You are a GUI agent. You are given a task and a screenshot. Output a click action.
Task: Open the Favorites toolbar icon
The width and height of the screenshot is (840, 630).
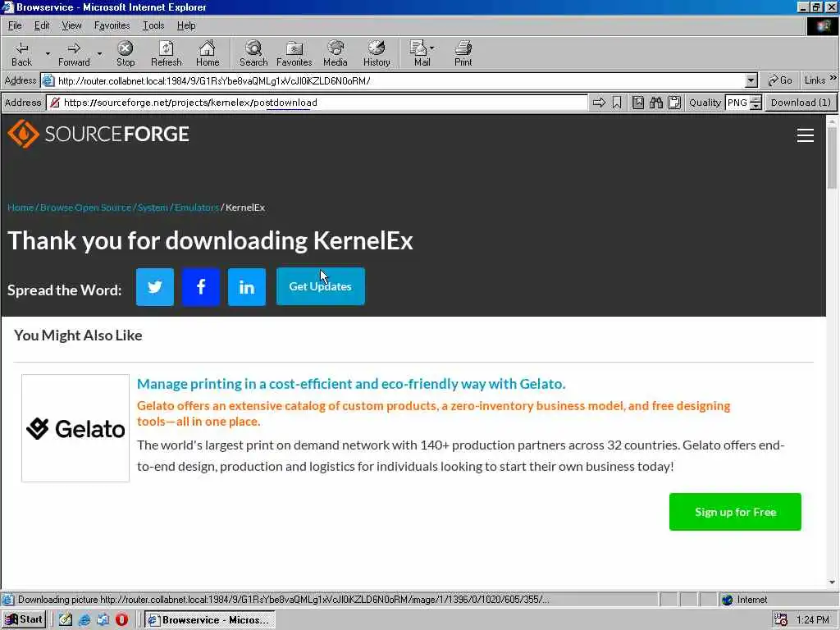point(294,53)
